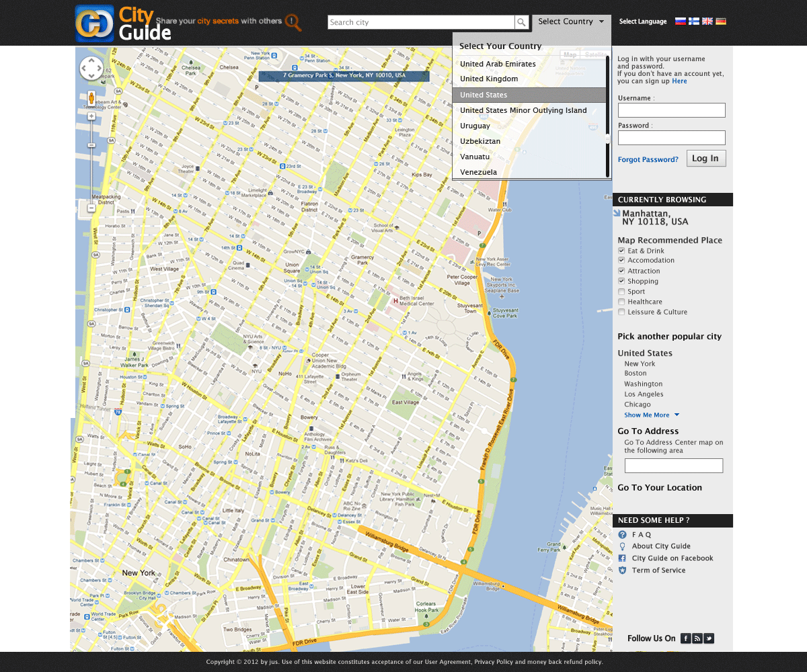The height and width of the screenshot is (672, 807).
Task: Focus the Search city field
Action: 422,22
